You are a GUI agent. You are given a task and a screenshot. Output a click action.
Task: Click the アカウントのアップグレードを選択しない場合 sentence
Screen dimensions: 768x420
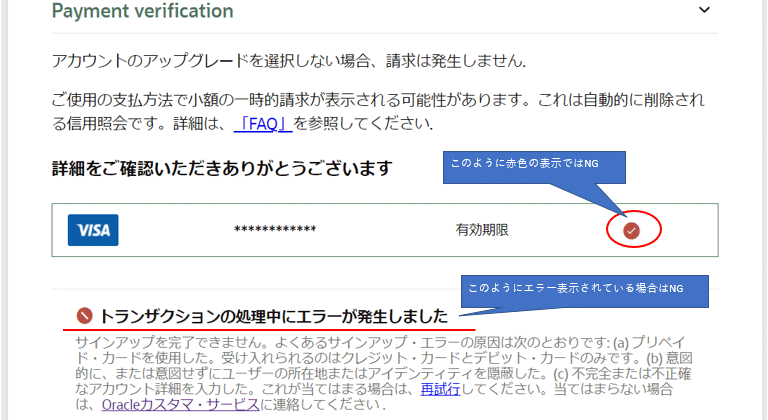click(x=289, y=61)
